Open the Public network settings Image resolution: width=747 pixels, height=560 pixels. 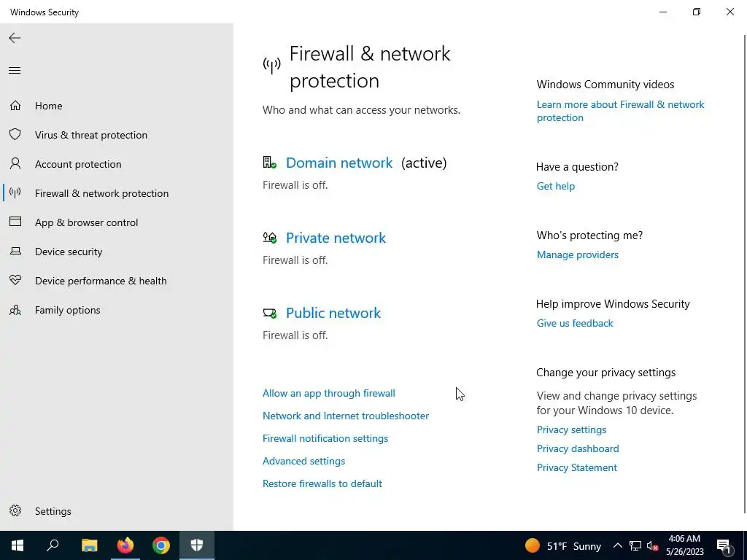[x=333, y=313]
